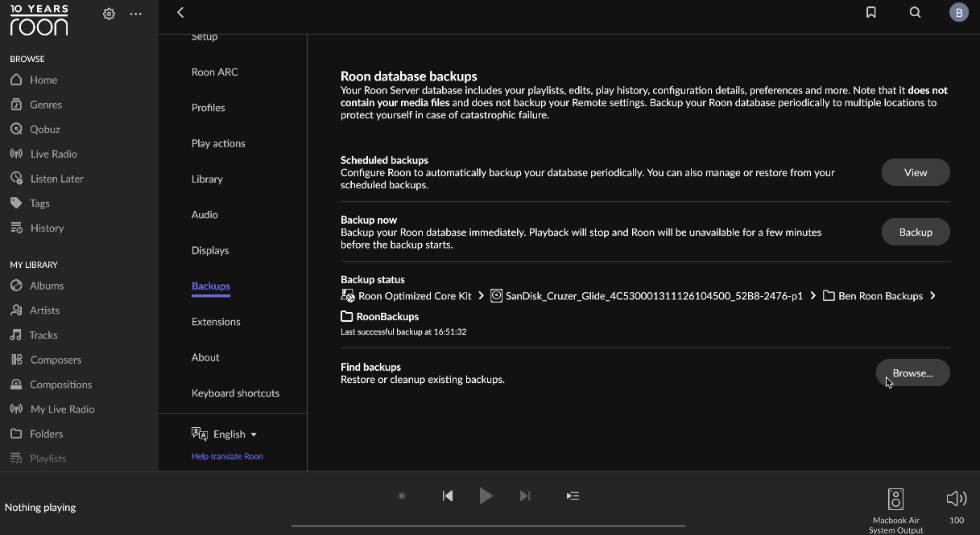Select the Macbook Air System Output zone
980x535 pixels.
point(895,510)
